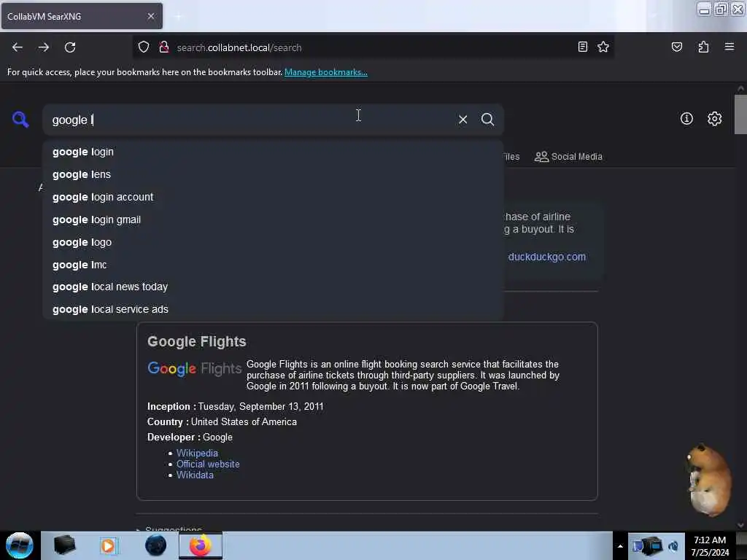
Task: Open SearXNG preferences gear
Action: 714,119
